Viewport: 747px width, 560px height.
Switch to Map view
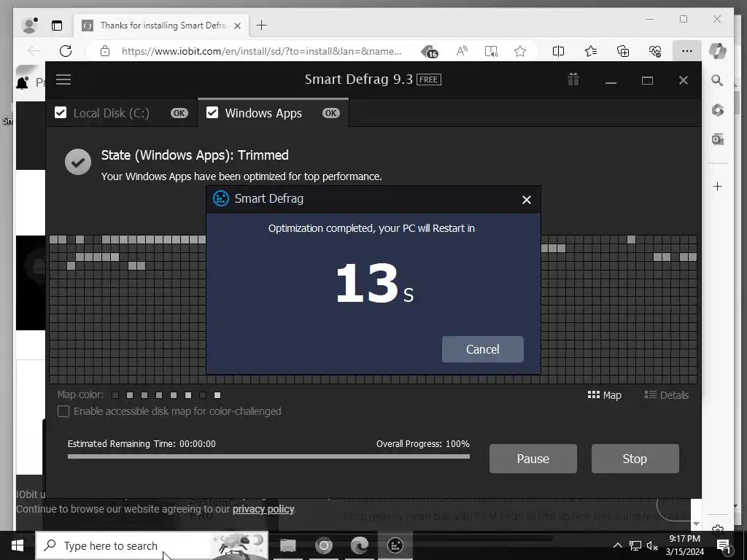tap(605, 394)
